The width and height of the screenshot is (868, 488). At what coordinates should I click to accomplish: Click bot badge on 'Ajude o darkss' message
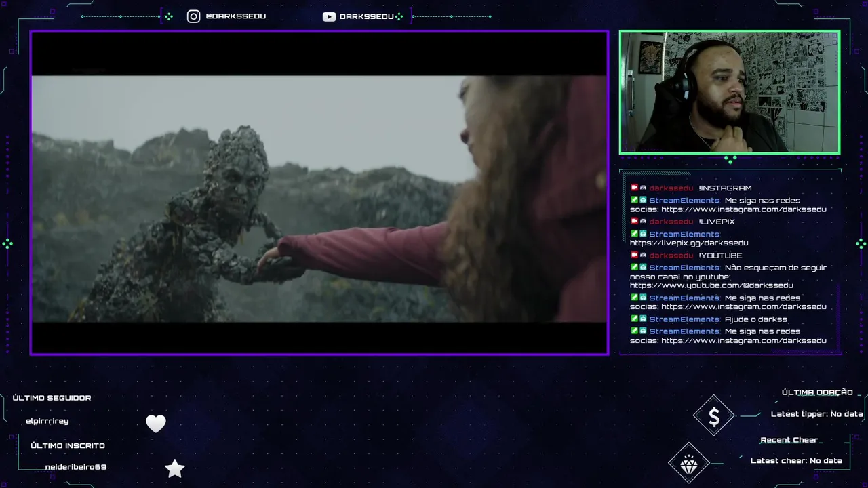(x=643, y=319)
